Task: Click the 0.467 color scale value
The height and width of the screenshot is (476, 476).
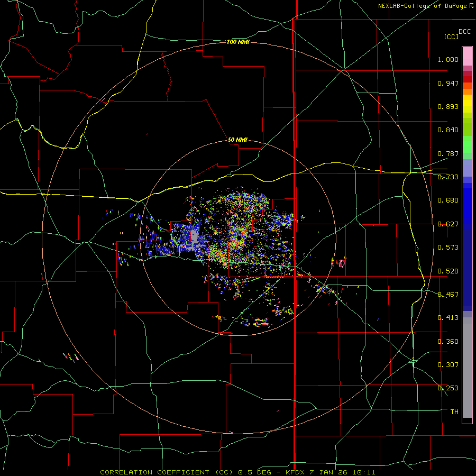Action: pyautogui.click(x=448, y=295)
